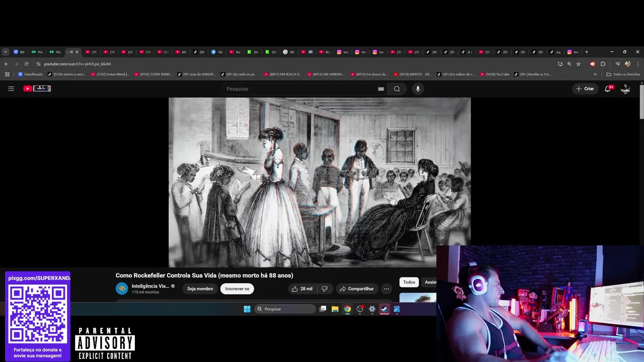Dislike the video with thumbs-down
This screenshot has height=362, width=644.
pos(325,289)
